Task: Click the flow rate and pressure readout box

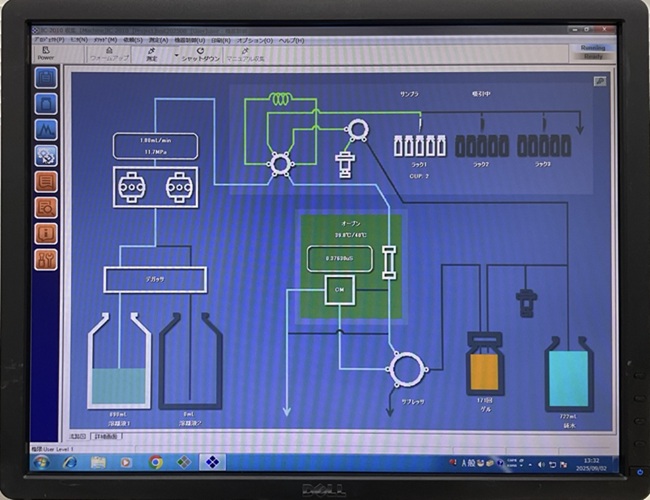Action: pyautogui.click(x=155, y=147)
